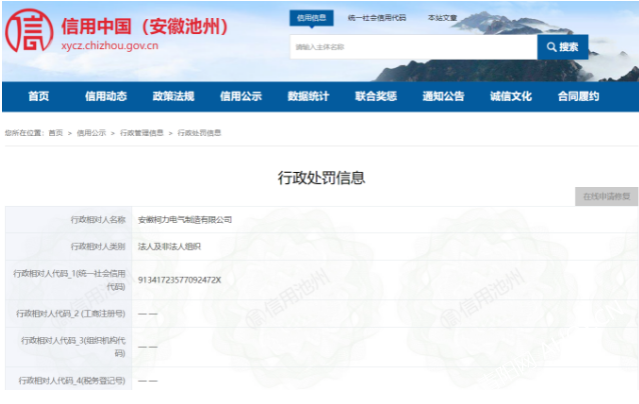Click the 行政相对人代码_2 (工商注册号) label
Image resolution: width=639 pixels, height=404 pixels.
[71, 313]
